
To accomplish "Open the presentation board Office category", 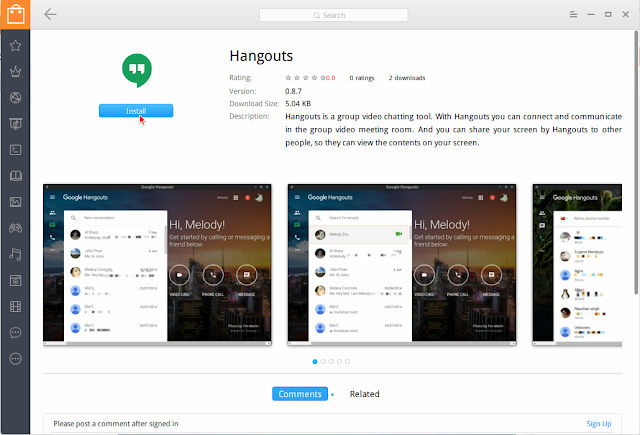I will coord(16,124).
